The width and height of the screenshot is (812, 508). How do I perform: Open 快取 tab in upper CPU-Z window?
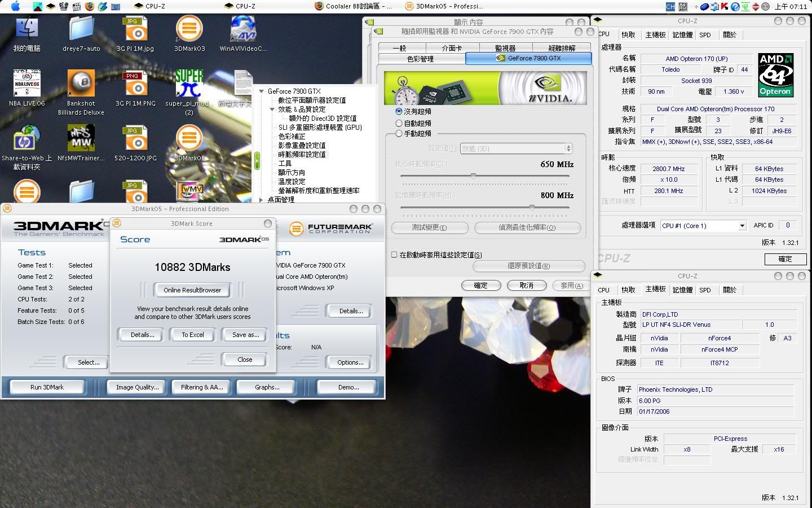628,35
